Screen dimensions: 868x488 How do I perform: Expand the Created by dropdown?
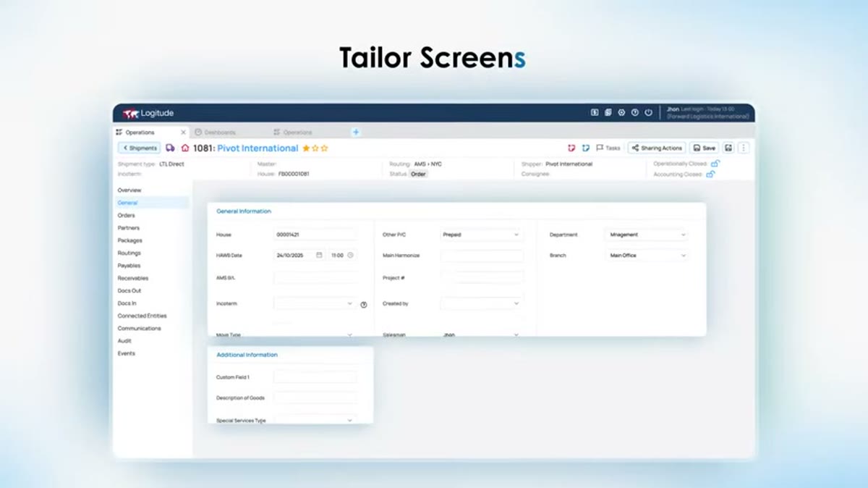pyautogui.click(x=481, y=304)
